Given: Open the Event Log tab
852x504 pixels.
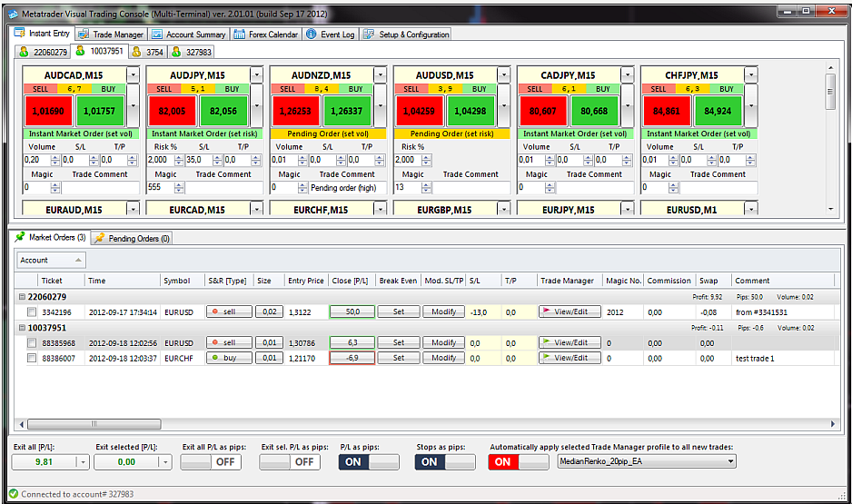Looking at the screenshot, I should point(331,35).
